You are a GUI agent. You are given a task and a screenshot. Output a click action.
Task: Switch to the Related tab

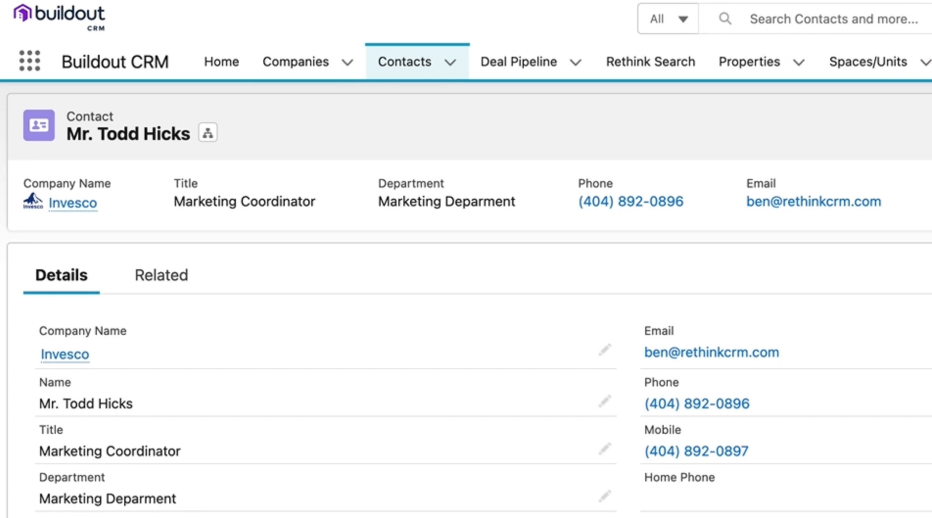[x=161, y=275]
